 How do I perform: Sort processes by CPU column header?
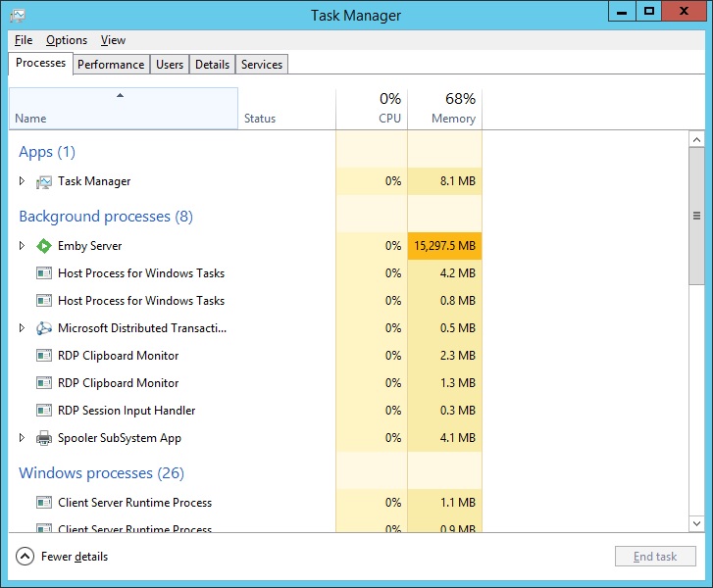pyautogui.click(x=372, y=108)
